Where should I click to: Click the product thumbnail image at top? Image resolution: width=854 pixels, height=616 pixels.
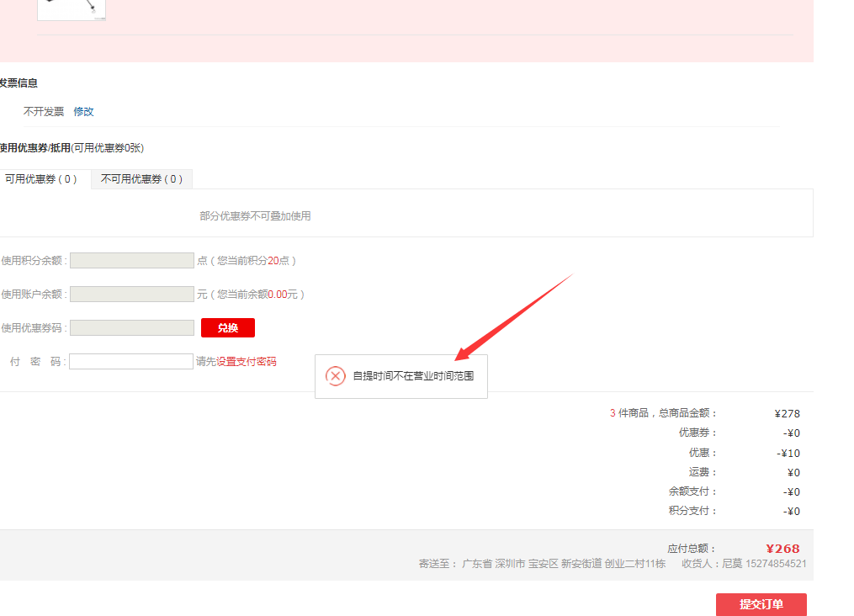pyautogui.click(x=72, y=8)
